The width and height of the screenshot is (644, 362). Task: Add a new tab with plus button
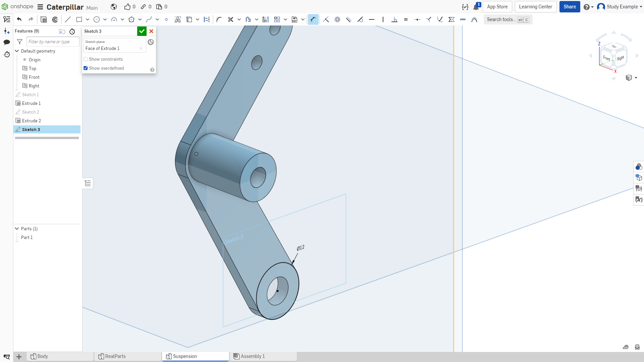point(19,357)
